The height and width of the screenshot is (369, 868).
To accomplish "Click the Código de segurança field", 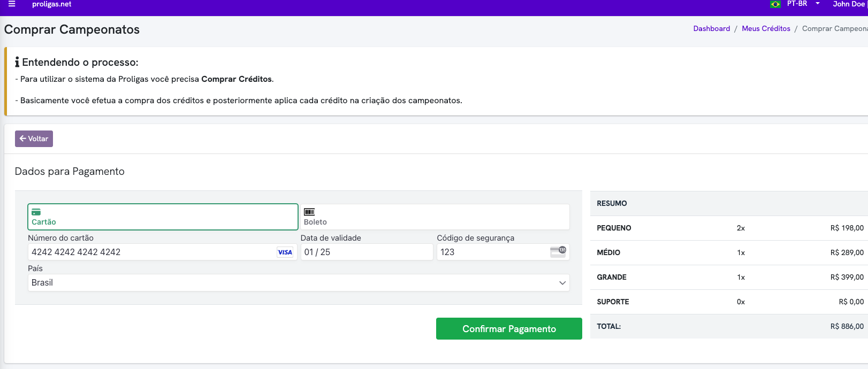I will pyautogui.click(x=492, y=252).
